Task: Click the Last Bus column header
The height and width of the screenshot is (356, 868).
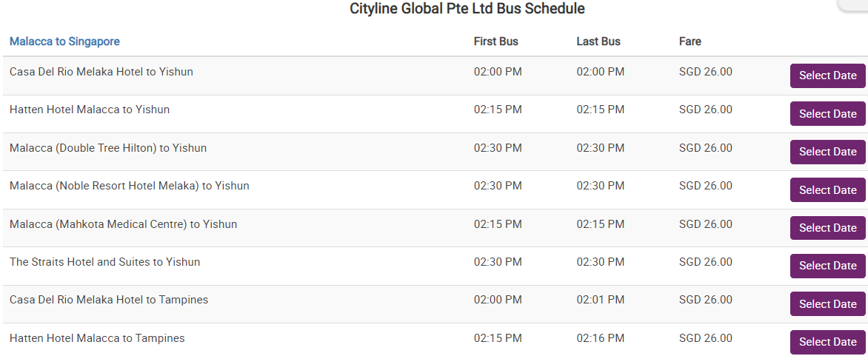Action: (x=598, y=41)
